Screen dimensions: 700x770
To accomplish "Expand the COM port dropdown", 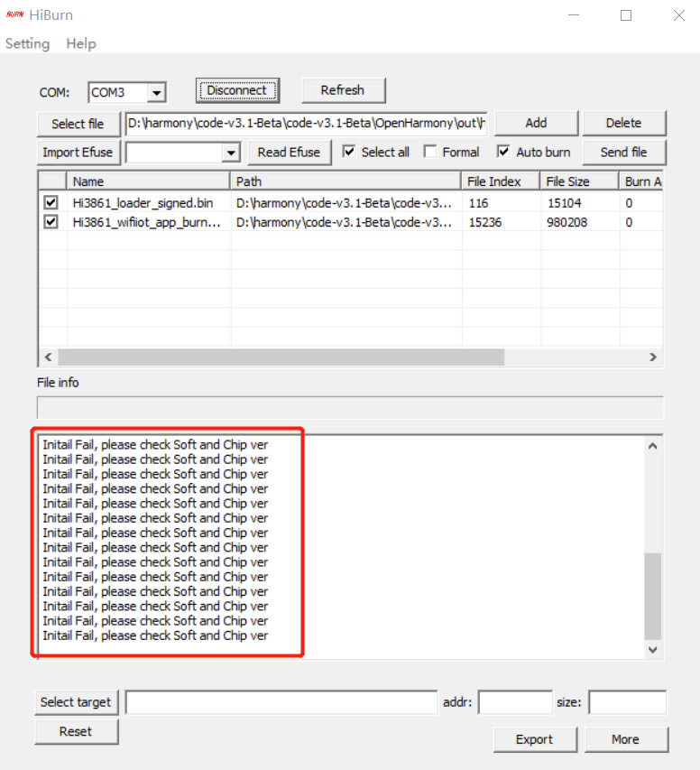I will click(156, 92).
